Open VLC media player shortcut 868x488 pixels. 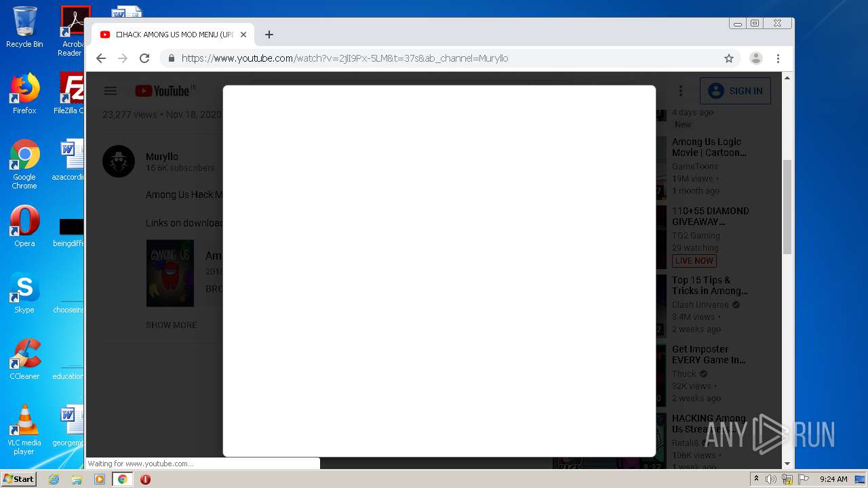click(24, 430)
